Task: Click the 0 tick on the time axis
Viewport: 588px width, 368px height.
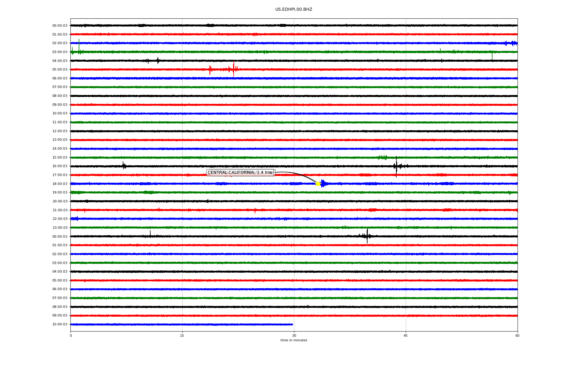Action: [71, 335]
